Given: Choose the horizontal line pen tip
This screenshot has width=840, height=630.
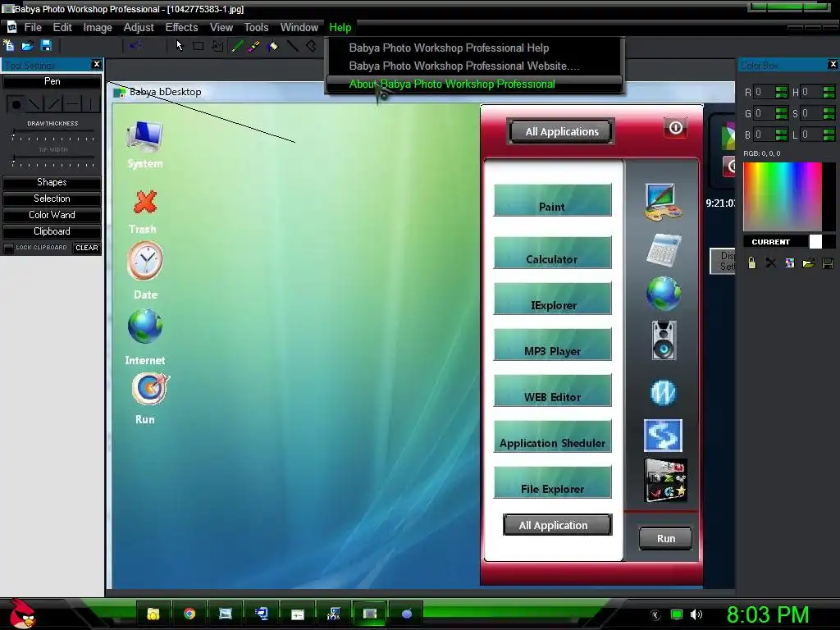Looking at the screenshot, I should pyautogui.click(x=72, y=104).
